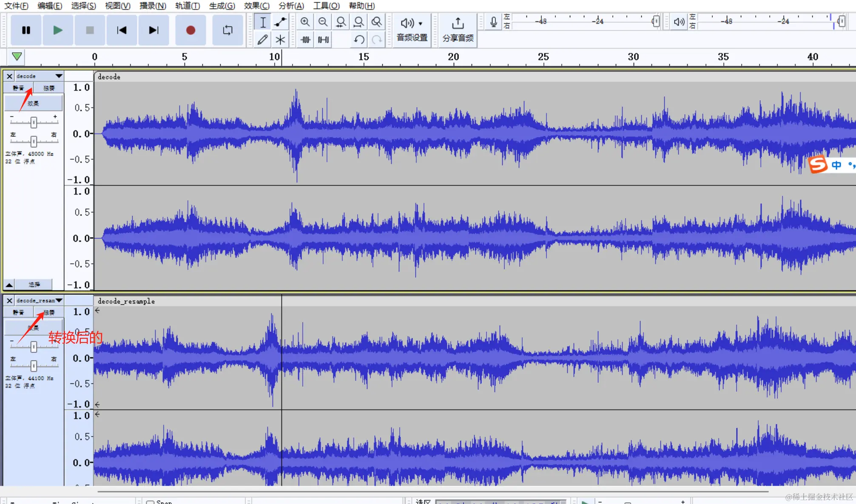Click the decode track gain slider
The image size is (856, 504).
coord(34,122)
